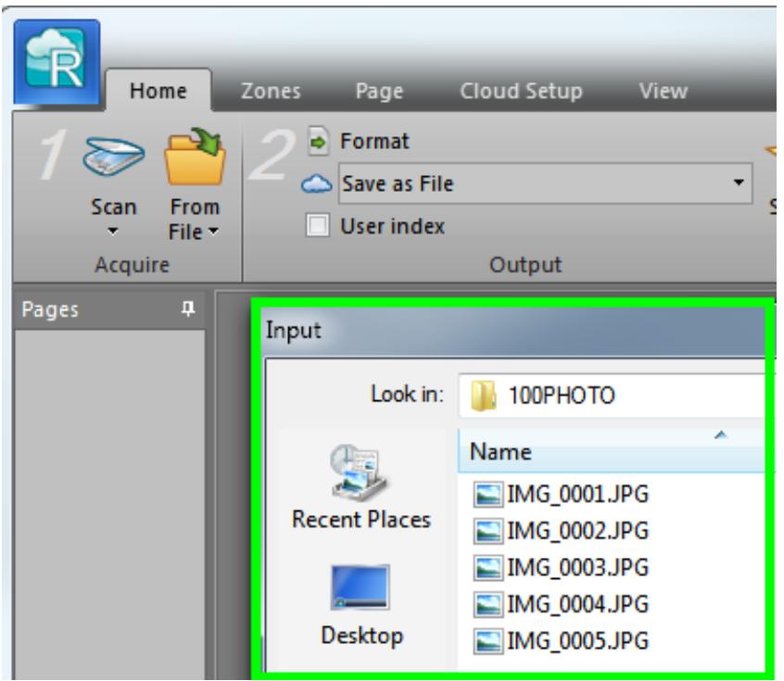Viewport: 784px width, 681px height.
Task: Select the file IMG_0004.JPG
Action: point(561,604)
